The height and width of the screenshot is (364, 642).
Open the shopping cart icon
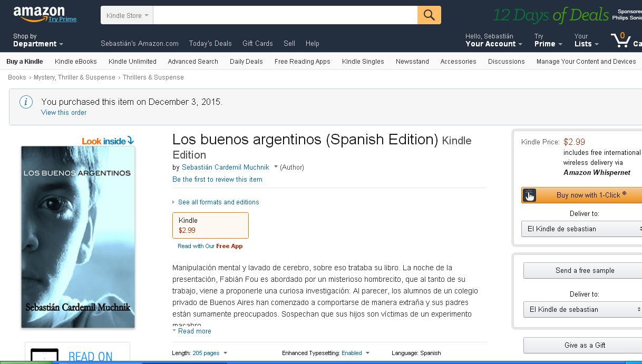[620, 40]
